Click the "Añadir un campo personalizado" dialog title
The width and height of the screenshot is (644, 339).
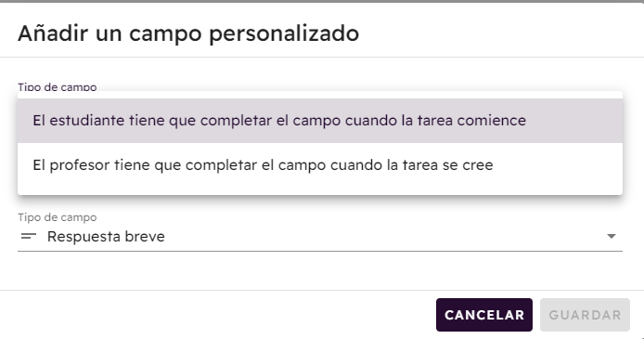click(188, 33)
